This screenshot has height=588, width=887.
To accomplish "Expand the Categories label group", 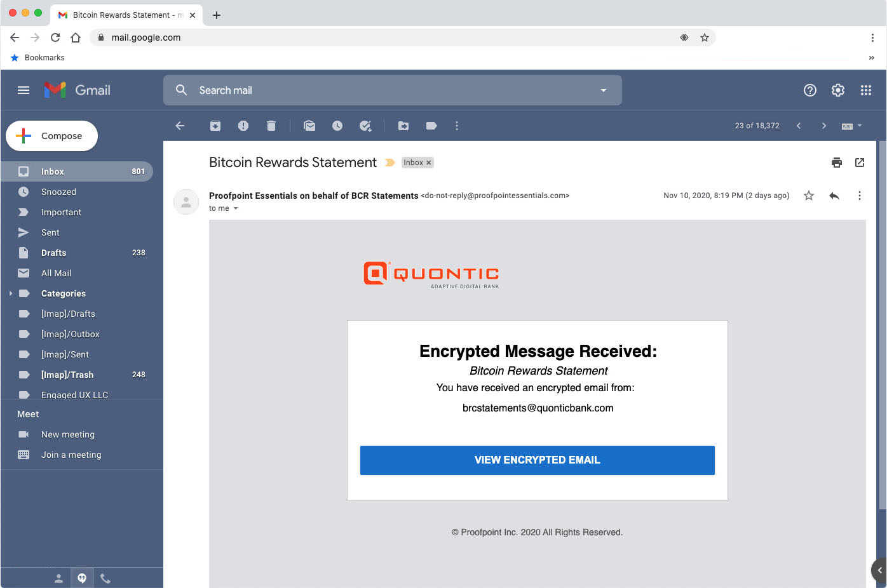I will point(11,293).
